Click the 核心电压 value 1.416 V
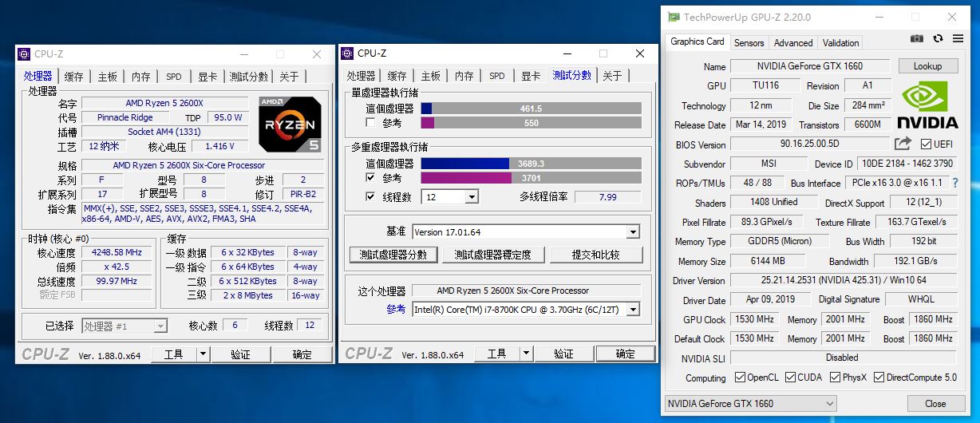 click(x=219, y=146)
